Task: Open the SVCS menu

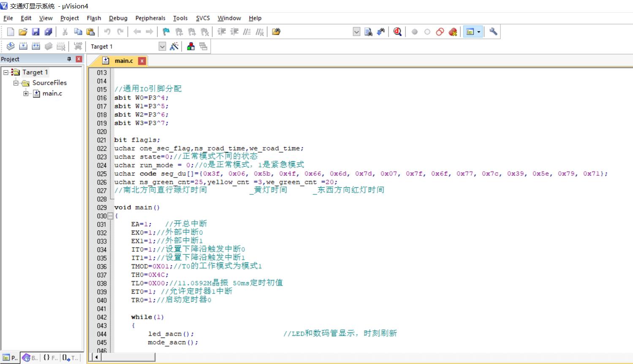Action: pos(203,18)
